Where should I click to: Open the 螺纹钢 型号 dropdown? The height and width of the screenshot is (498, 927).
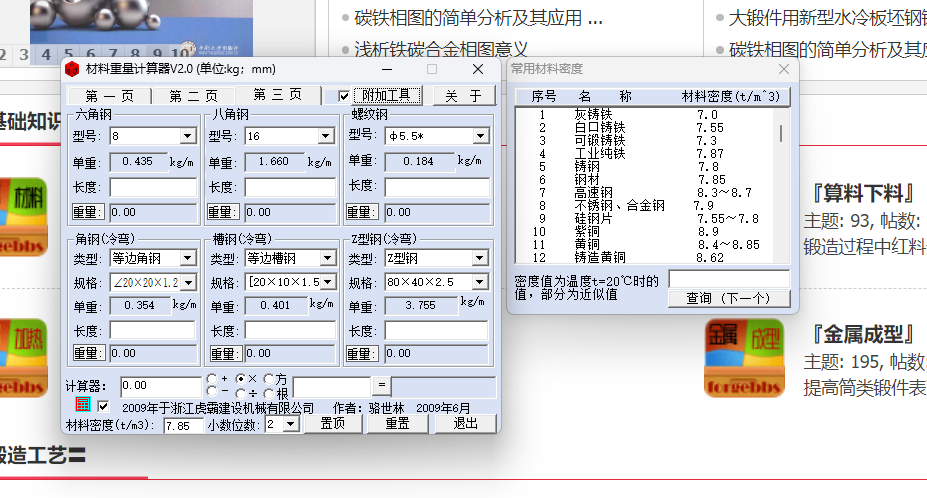click(x=480, y=136)
